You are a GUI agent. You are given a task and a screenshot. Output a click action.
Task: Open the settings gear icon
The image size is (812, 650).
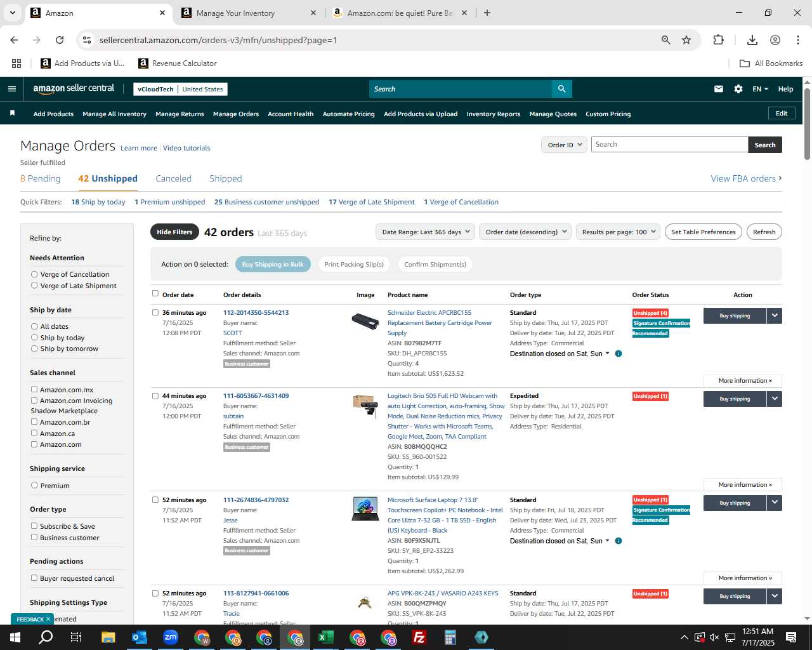(738, 89)
